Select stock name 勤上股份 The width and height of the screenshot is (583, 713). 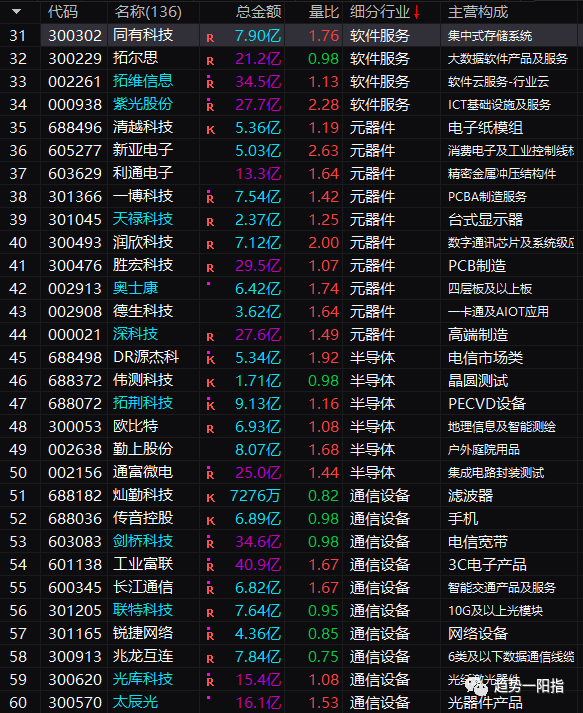click(143, 449)
